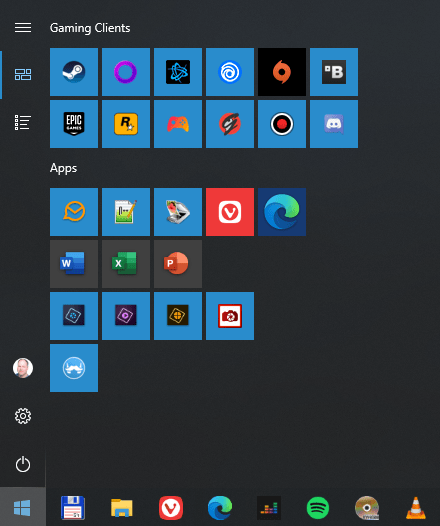Open Settings via the gear icon

coord(23,416)
